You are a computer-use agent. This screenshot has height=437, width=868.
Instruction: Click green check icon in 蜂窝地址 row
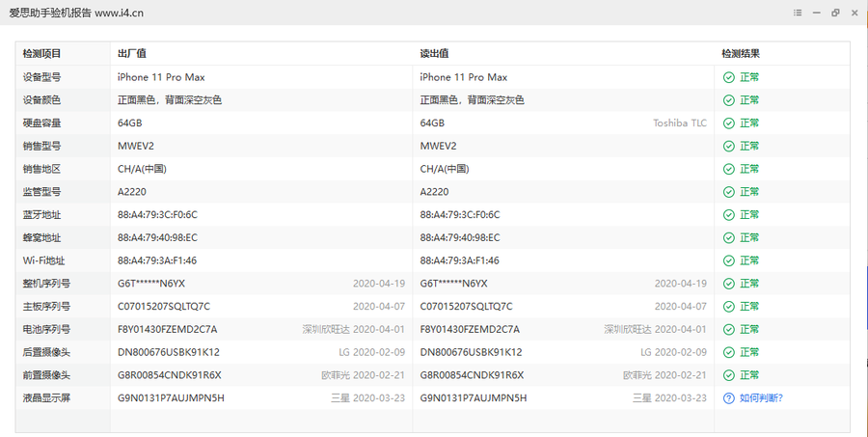[728, 237]
